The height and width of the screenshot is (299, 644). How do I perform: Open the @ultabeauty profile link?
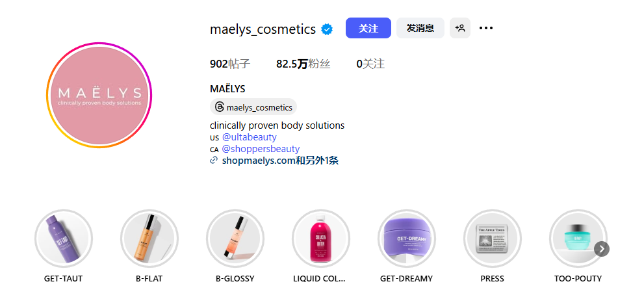250,137
